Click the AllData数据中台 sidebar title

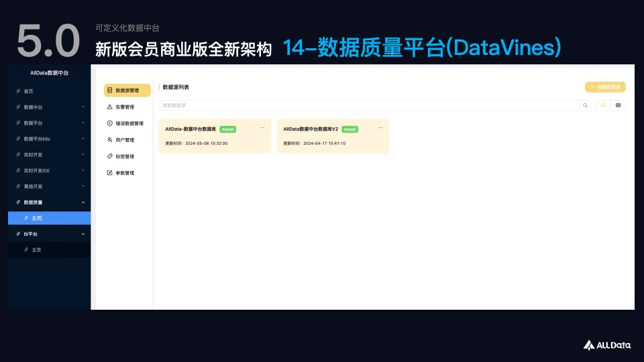pos(49,72)
